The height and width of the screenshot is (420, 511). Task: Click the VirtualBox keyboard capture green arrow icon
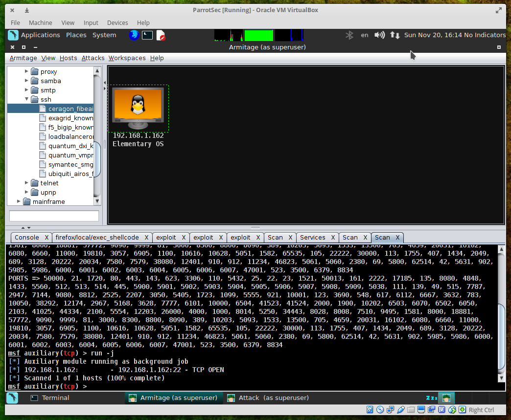(462, 410)
